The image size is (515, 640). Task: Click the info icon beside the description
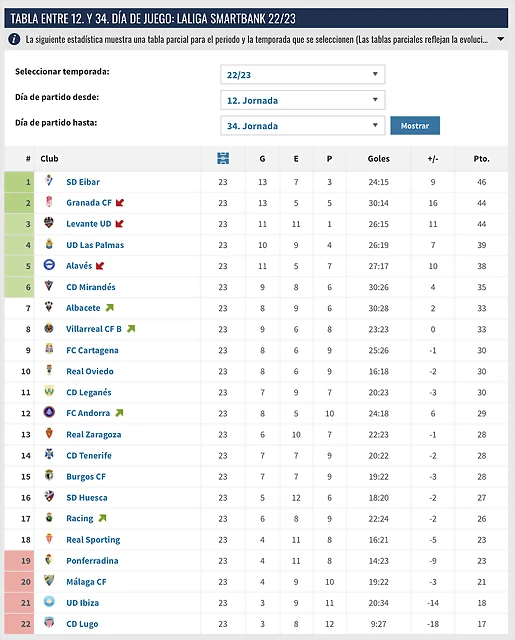click(x=14, y=40)
